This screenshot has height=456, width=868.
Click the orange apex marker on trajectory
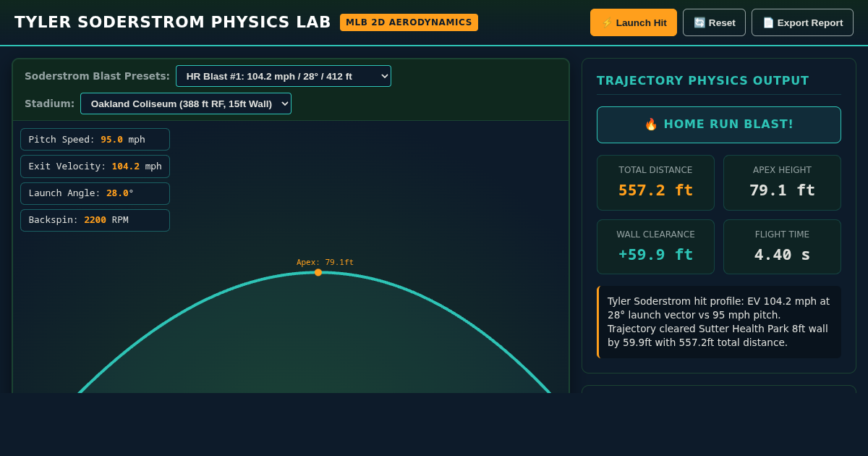pyautogui.click(x=318, y=272)
